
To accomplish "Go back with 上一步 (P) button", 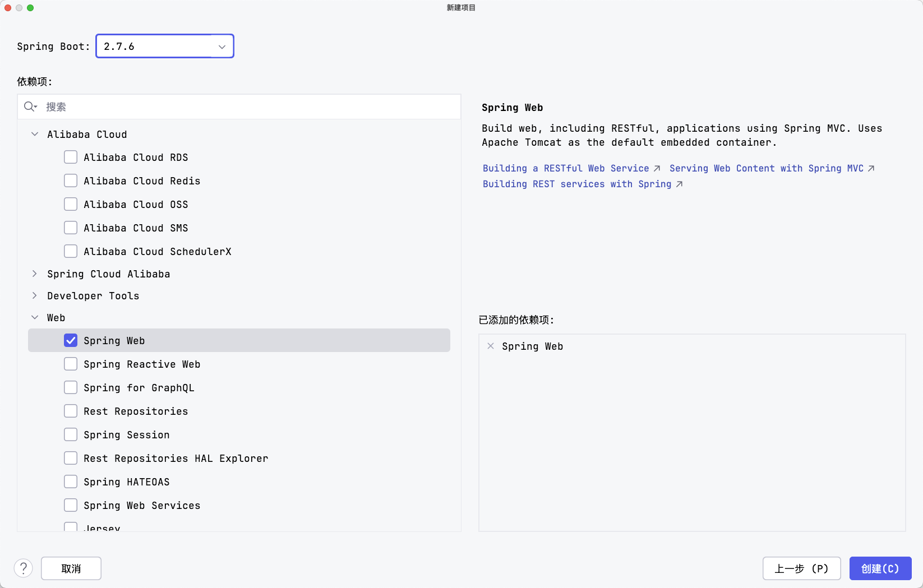I will coord(802,568).
